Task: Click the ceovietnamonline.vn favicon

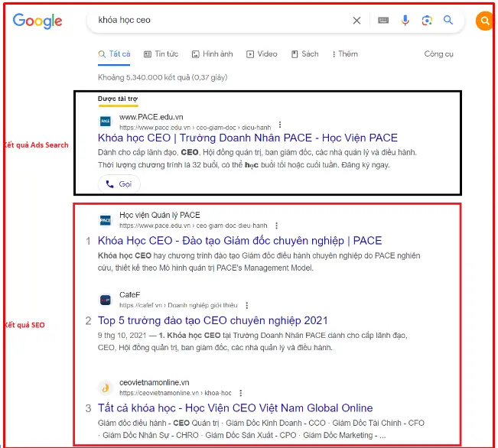Action: [x=105, y=388]
